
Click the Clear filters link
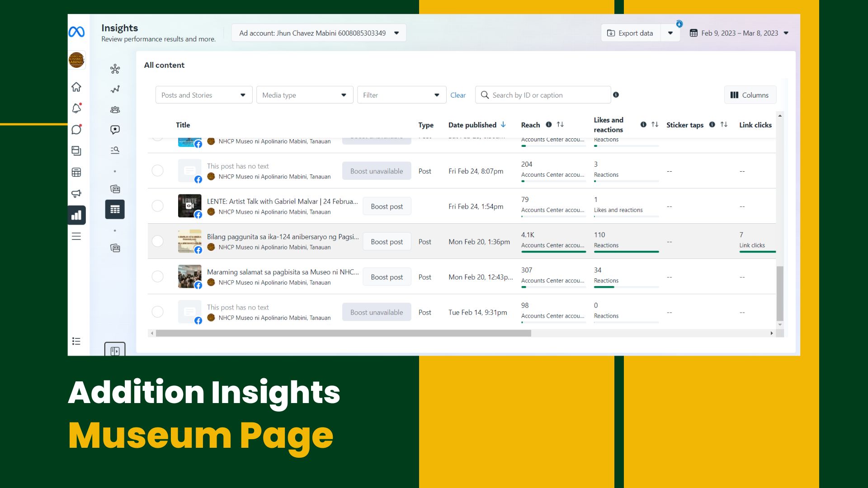pos(458,95)
